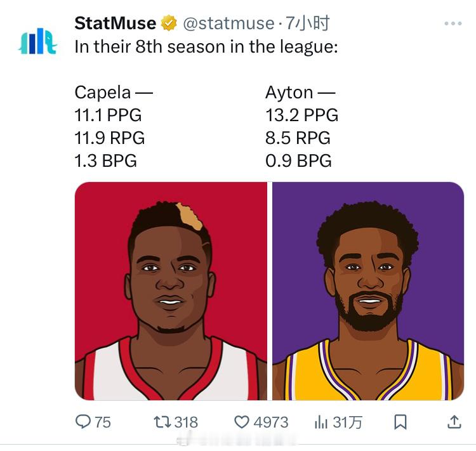Click the share upload arrow icon
This screenshot has height=451, width=476.
(x=454, y=421)
